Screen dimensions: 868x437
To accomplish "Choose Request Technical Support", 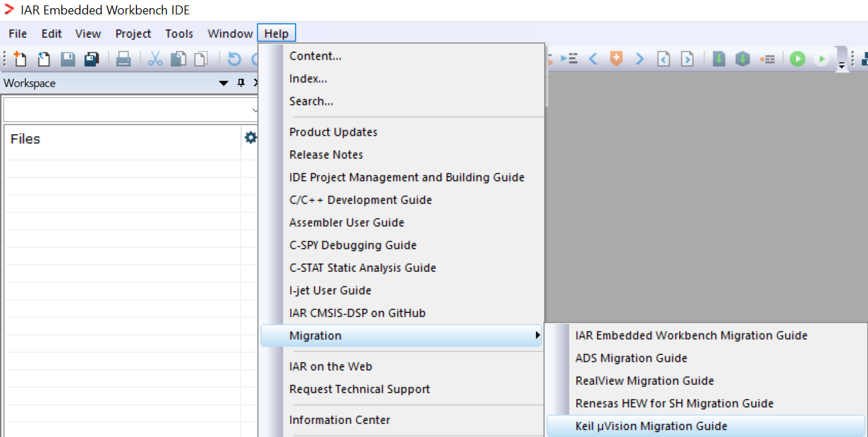I will click(359, 389).
